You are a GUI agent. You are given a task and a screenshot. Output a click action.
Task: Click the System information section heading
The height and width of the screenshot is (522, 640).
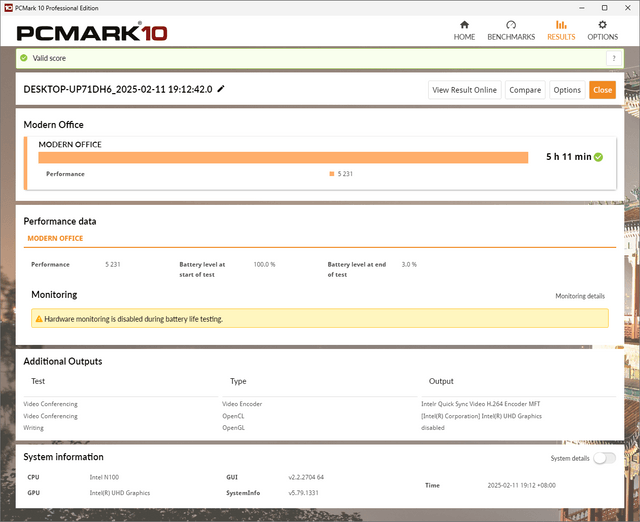(x=63, y=457)
